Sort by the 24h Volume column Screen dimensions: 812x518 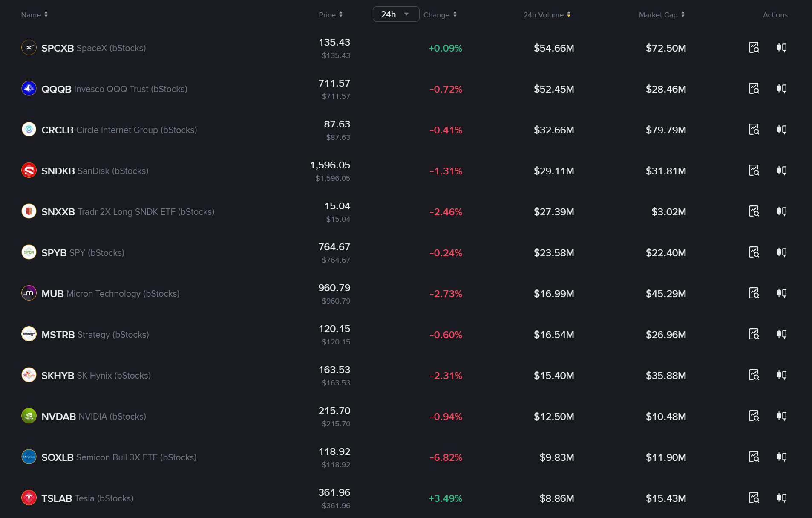(547, 14)
